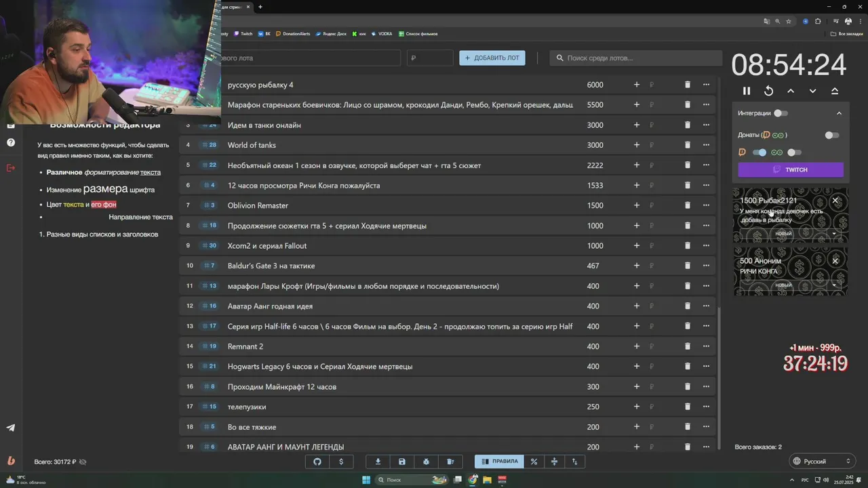The image size is (868, 488).
Task: Open File Explorer from the taskbar
Action: (x=487, y=480)
